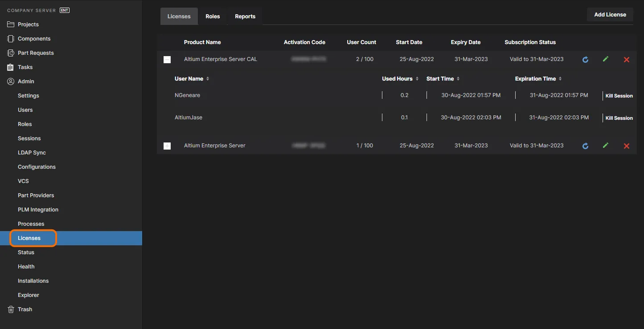Click the Altium Enterprise Server CAL name
This screenshot has width=644, height=329.
point(221,59)
